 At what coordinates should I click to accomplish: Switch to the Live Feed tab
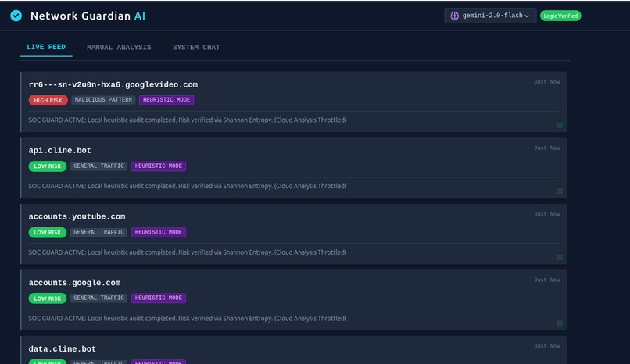(x=46, y=47)
